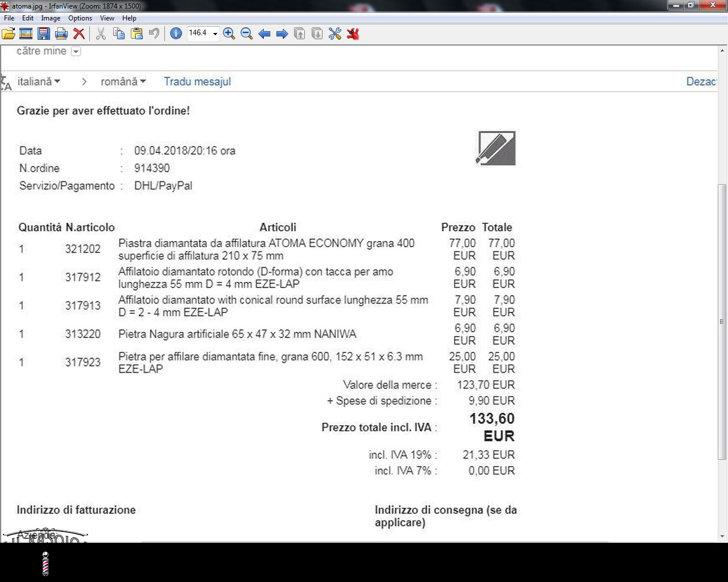Click the date 09.04.2018/20:16 ora
Image resolution: width=728 pixels, height=582 pixels.
coord(185,151)
